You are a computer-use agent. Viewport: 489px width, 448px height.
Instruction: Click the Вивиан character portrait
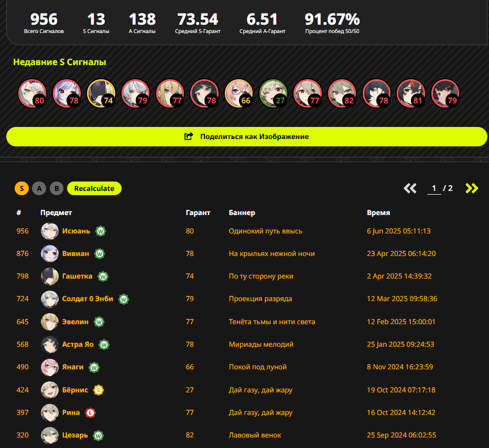tap(50, 253)
